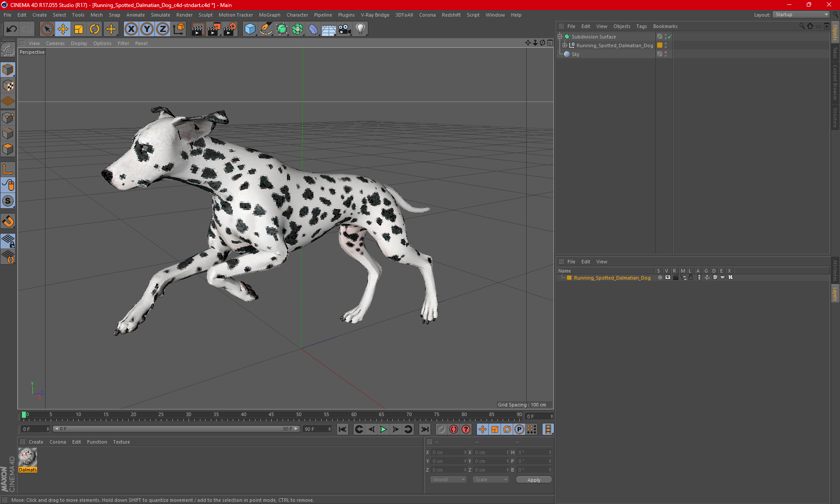840x504 pixels.
Task: Add a Light object via bulb icon
Action: (360, 29)
